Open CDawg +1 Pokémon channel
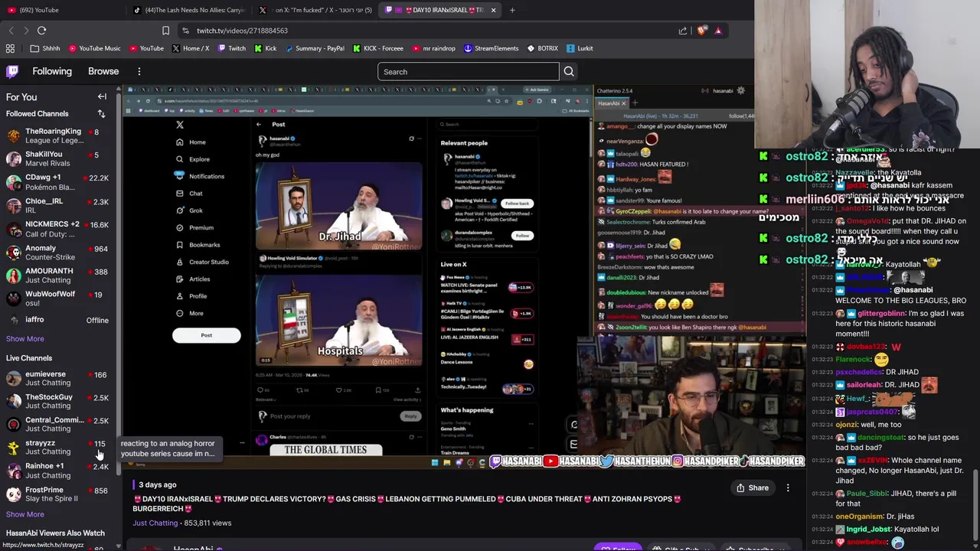 pyautogui.click(x=57, y=182)
